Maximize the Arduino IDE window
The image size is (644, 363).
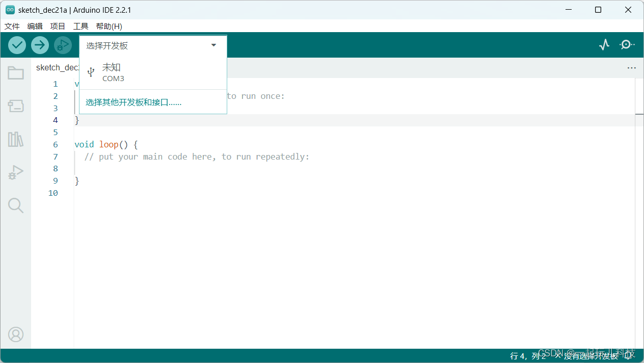pos(599,10)
